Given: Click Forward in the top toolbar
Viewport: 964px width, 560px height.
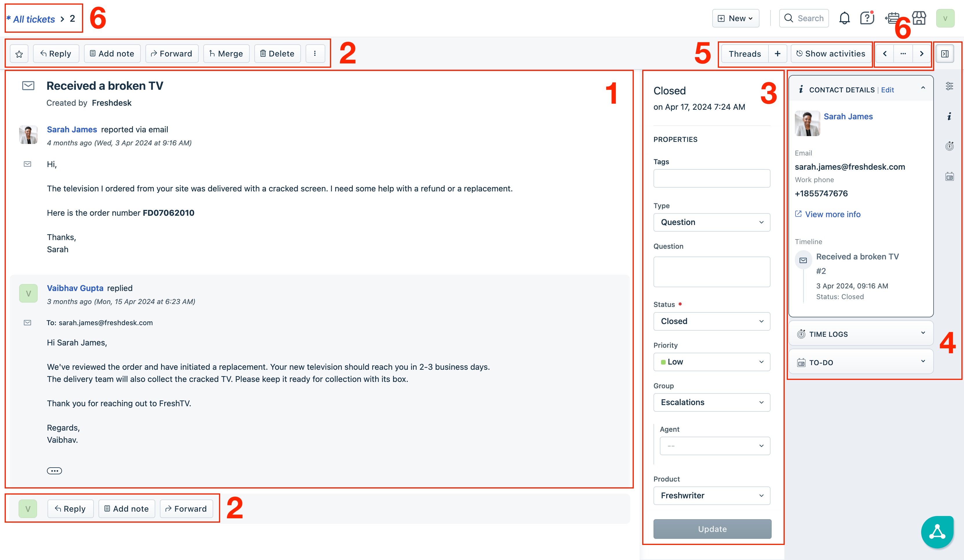Looking at the screenshot, I should pyautogui.click(x=172, y=54).
